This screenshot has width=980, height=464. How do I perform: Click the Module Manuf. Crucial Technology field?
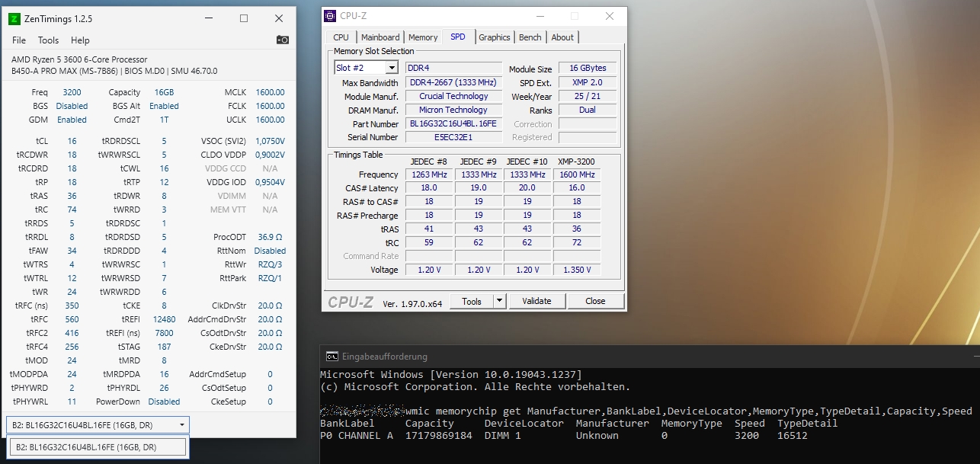[453, 96]
